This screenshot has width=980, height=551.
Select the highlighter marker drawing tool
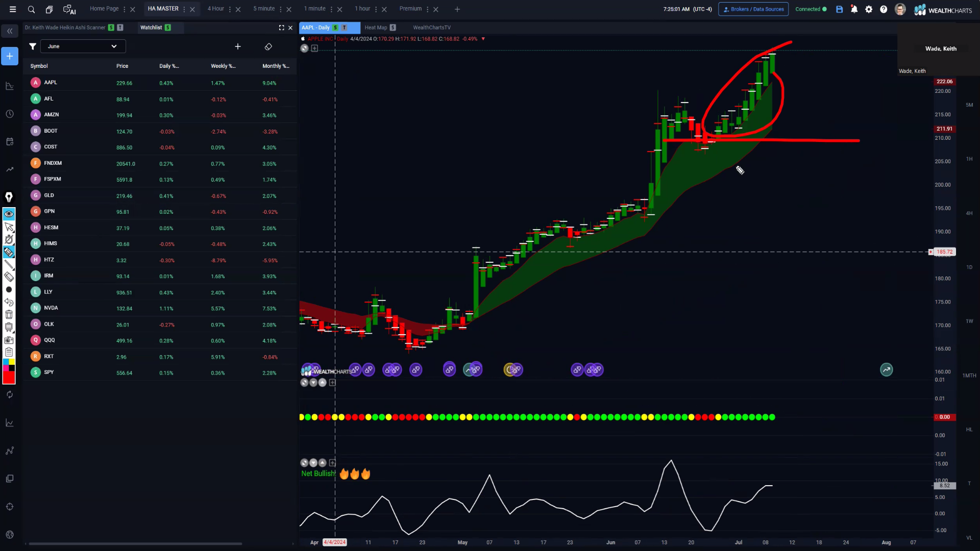9,252
